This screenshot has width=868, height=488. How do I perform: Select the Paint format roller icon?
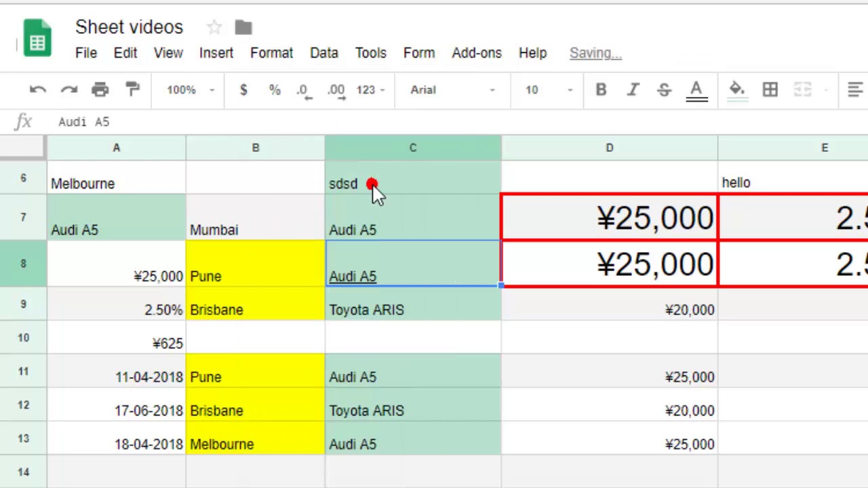click(x=132, y=89)
